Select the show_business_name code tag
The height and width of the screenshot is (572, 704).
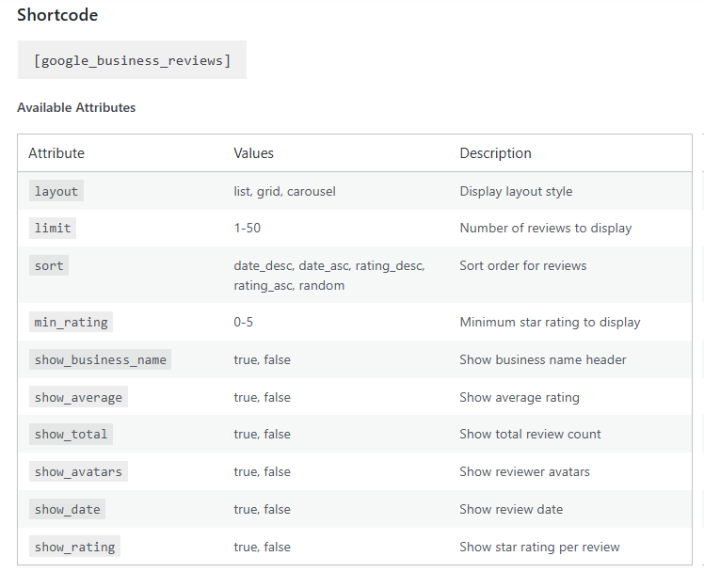tap(100, 360)
